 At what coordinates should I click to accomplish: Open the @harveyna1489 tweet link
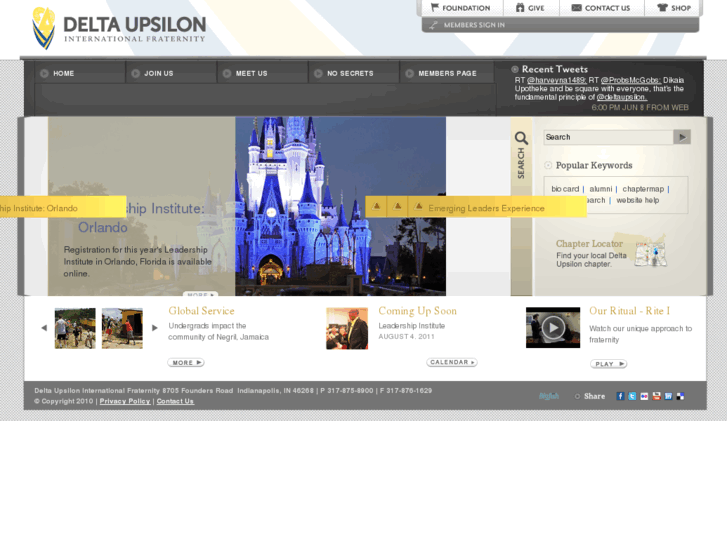coord(556,80)
